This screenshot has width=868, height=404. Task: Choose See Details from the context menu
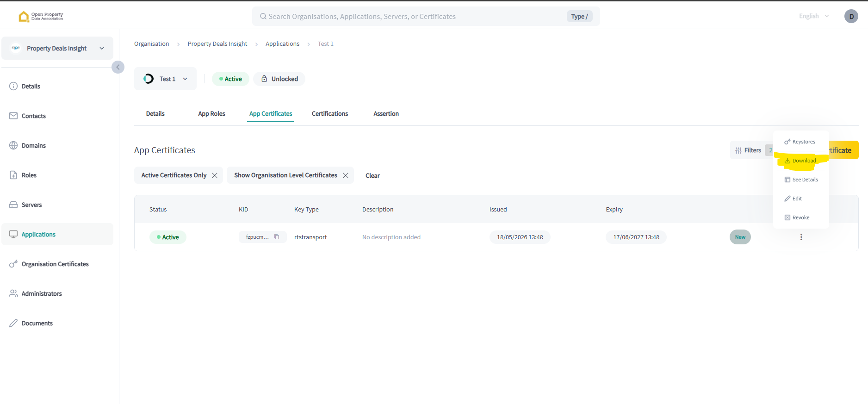(x=800, y=180)
